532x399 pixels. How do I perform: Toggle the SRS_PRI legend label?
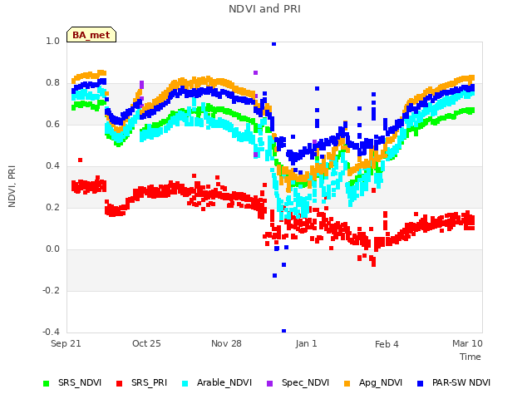[x=150, y=382]
